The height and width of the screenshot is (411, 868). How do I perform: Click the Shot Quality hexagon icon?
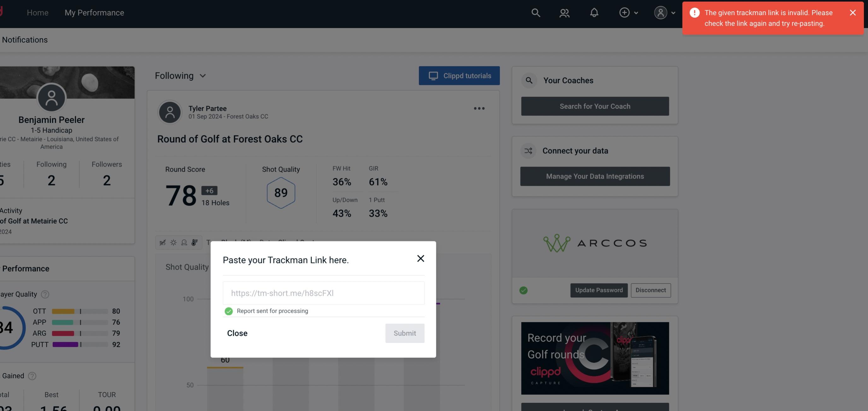pos(281,193)
